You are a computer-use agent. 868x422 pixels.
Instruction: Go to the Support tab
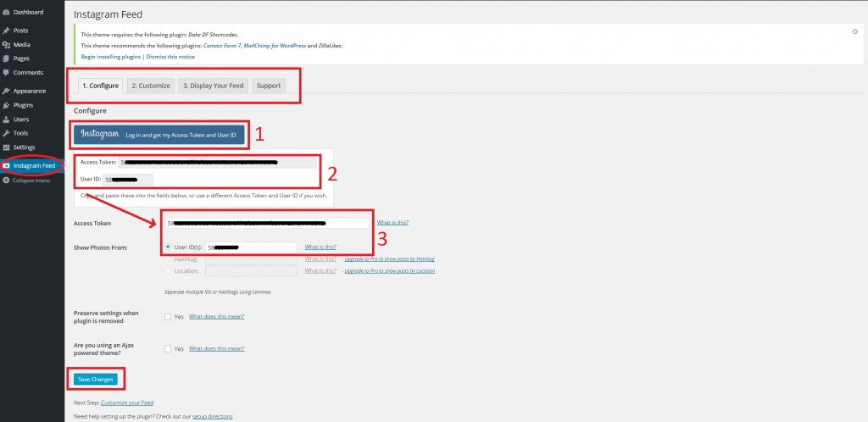(268, 86)
